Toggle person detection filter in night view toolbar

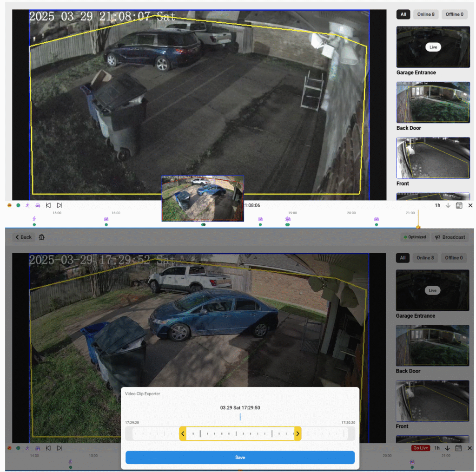pyautogui.click(x=27, y=205)
